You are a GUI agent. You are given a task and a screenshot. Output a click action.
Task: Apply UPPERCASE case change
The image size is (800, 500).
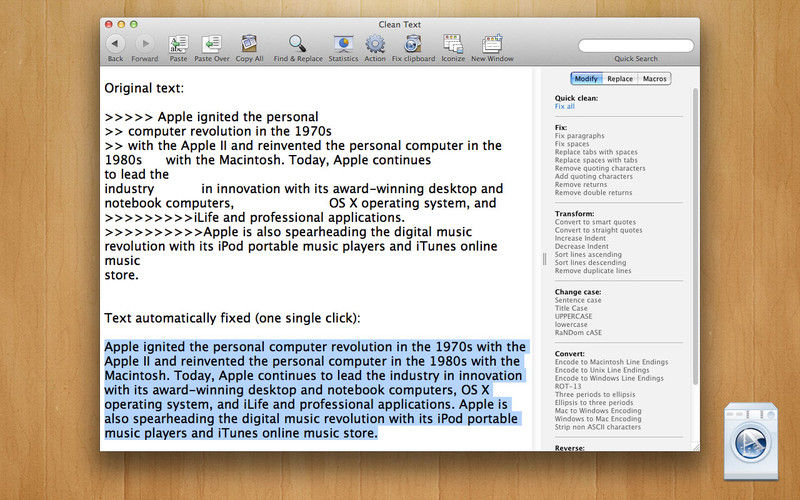(x=573, y=316)
